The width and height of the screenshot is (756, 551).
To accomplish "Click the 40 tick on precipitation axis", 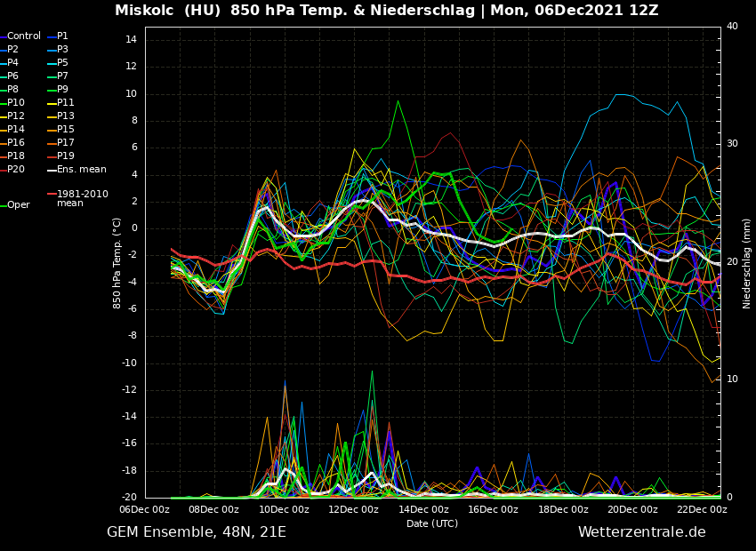I will (x=732, y=27).
